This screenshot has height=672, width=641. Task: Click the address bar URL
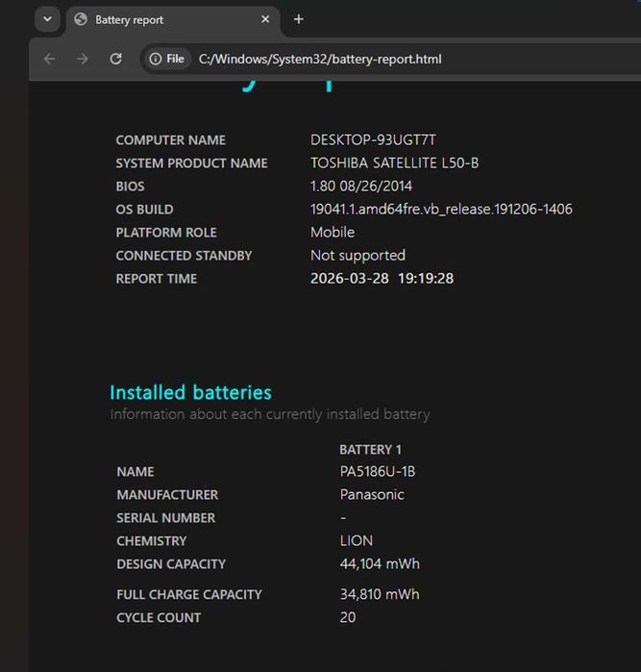click(320, 60)
